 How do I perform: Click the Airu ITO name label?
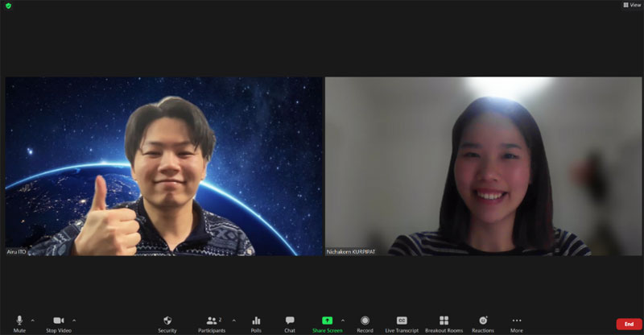16,251
